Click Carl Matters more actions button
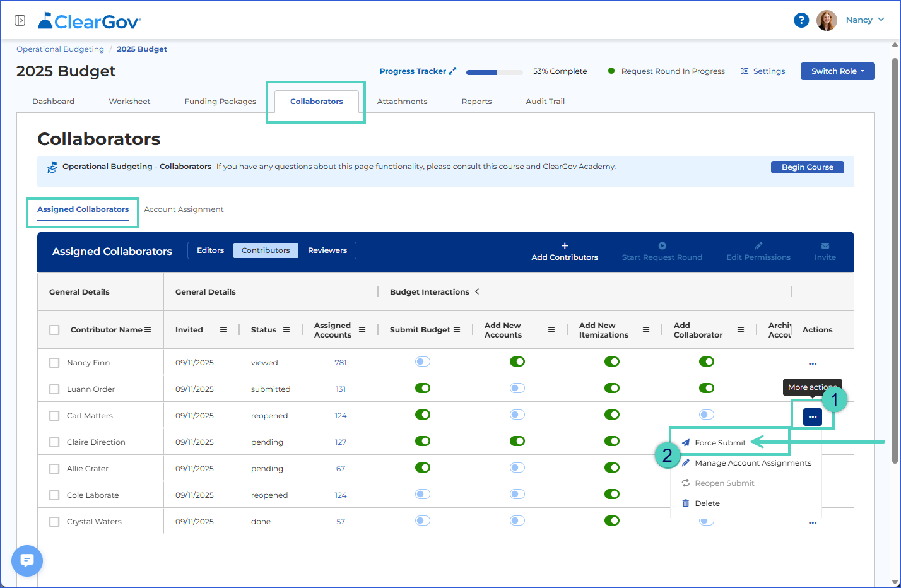The image size is (901, 588). click(x=813, y=417)
